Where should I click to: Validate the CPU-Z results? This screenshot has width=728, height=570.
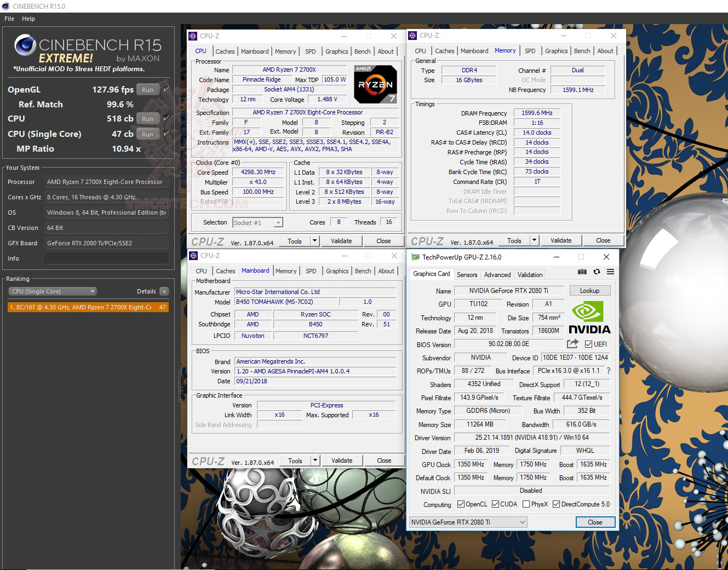tap(342, 240)
